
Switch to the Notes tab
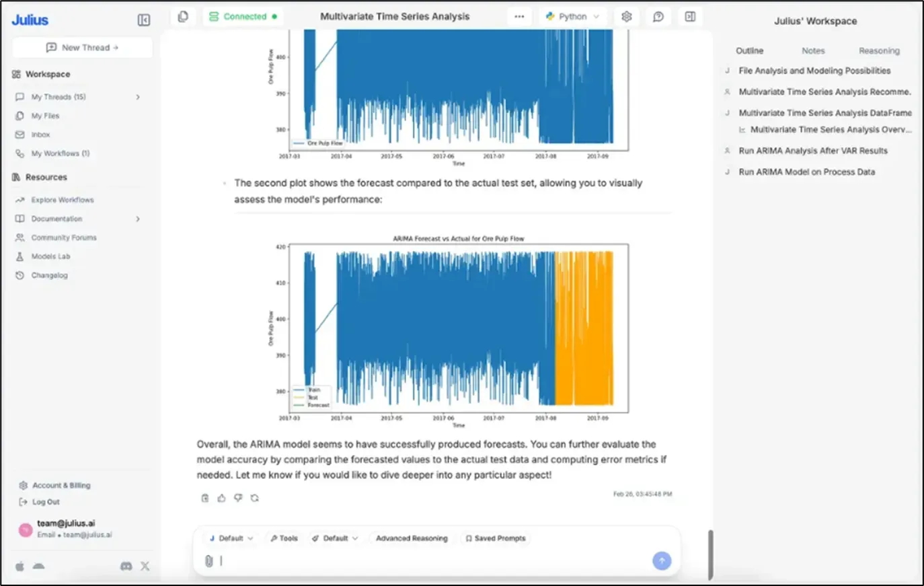pyautogui.click(x=812, y=50)
